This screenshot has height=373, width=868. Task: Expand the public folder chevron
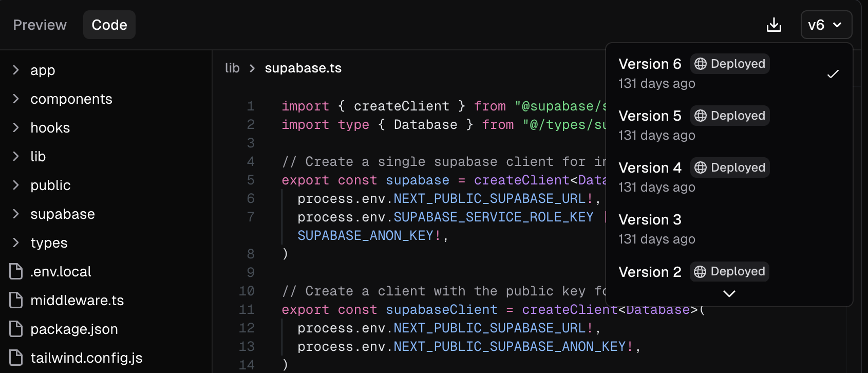[16, 185]
